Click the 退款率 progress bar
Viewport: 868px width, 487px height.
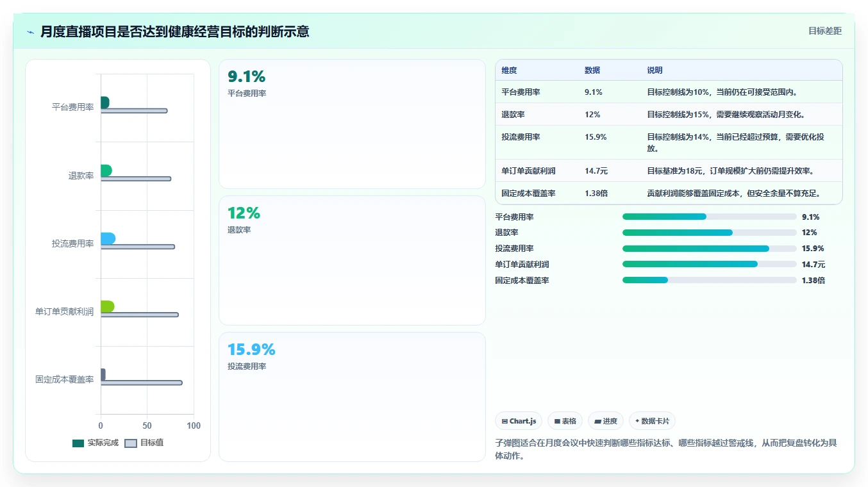710,233
